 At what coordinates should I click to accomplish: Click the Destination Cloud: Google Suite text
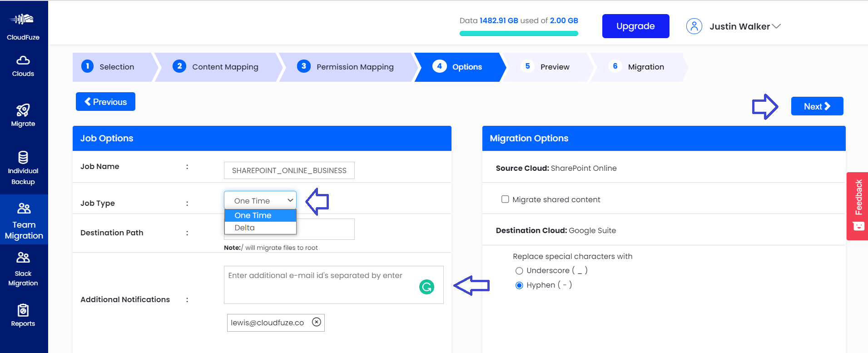(556, 230)
